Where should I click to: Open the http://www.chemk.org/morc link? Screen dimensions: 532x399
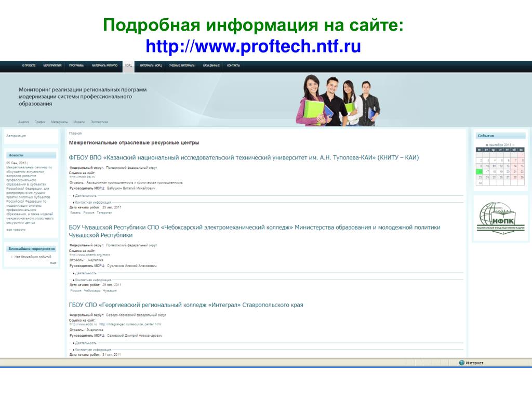pos(90,255)
